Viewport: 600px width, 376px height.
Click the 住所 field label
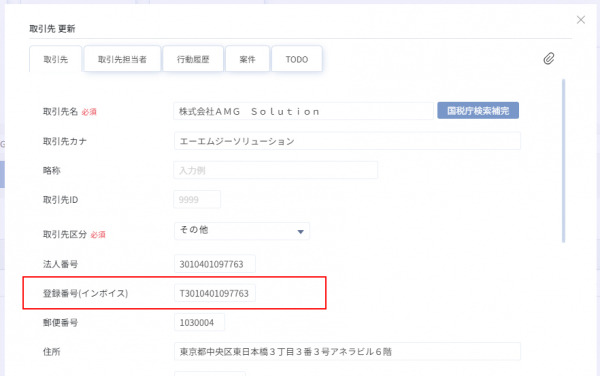coord(52,352)
